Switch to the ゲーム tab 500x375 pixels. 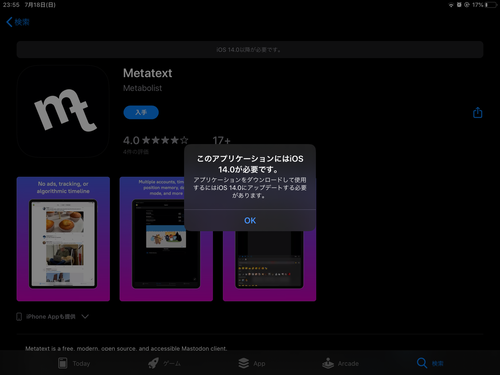164,363
